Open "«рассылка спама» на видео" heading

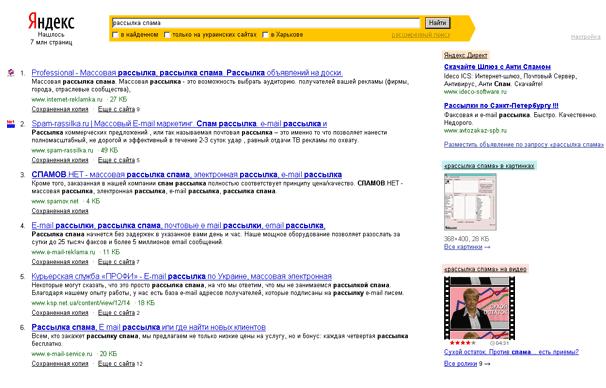(x=485, y=269)
